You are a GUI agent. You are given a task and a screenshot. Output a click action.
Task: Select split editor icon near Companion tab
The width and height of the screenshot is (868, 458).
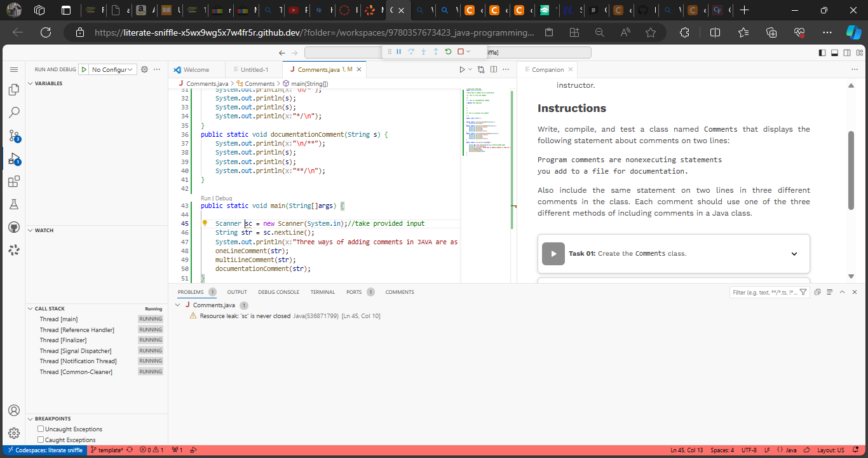click(x=494, y=69)
